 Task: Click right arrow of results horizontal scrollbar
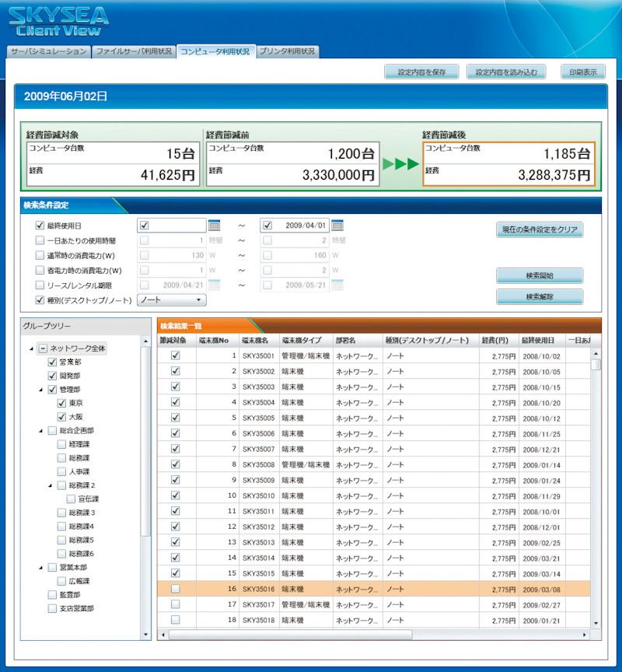[x=585, y=635]
